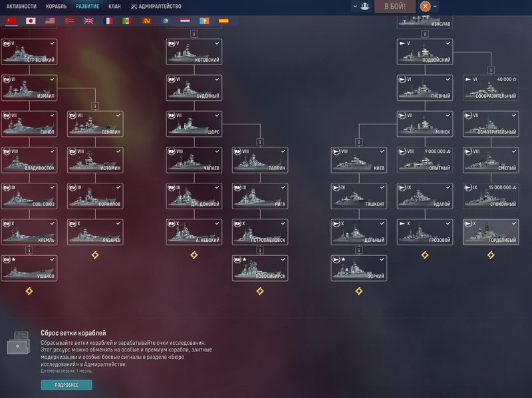Open info icon below Дельный
The width and height of the screenshot is (532, 398).
pyautogui.click(x=359, y=250)
